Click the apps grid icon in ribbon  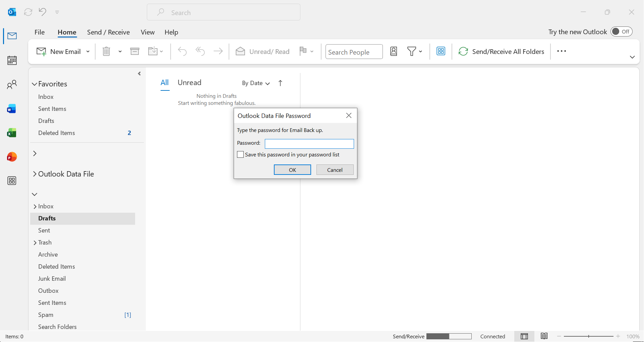(441, 51)
